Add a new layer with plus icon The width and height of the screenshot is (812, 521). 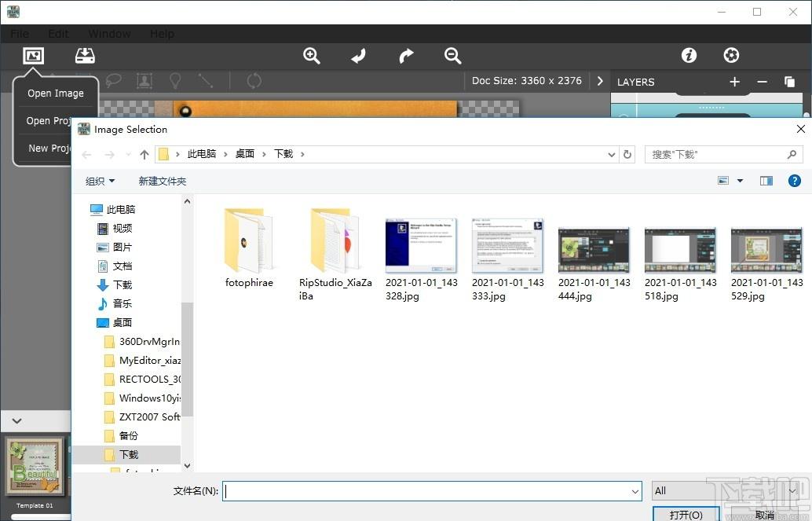pyautogui.click(x=734, y=82)
